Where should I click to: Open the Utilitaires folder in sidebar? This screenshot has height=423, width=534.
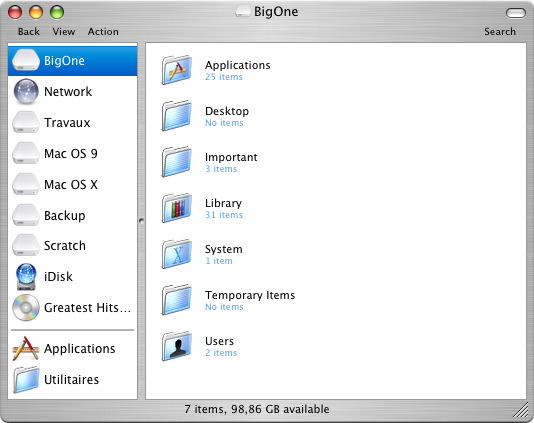click(x=56, y=379)
